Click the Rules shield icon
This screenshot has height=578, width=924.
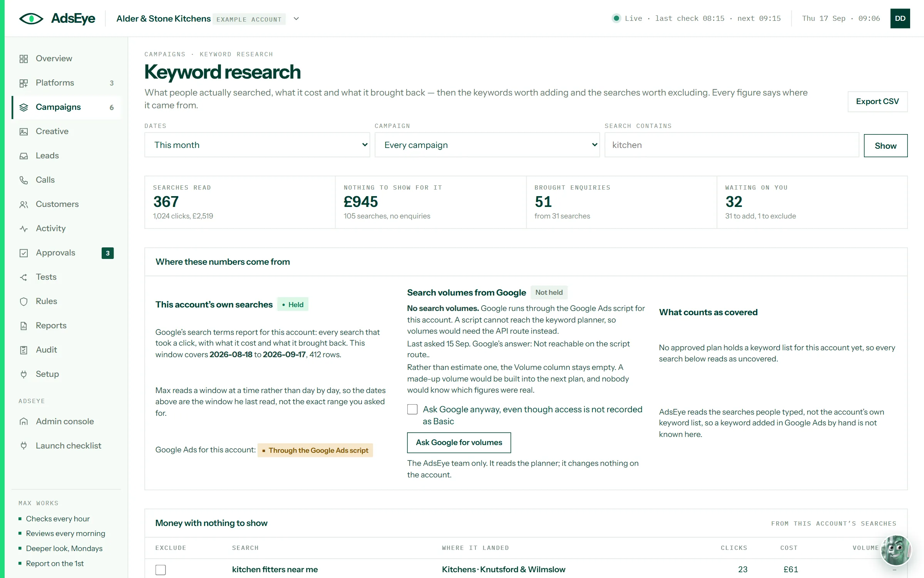point(24,301)
